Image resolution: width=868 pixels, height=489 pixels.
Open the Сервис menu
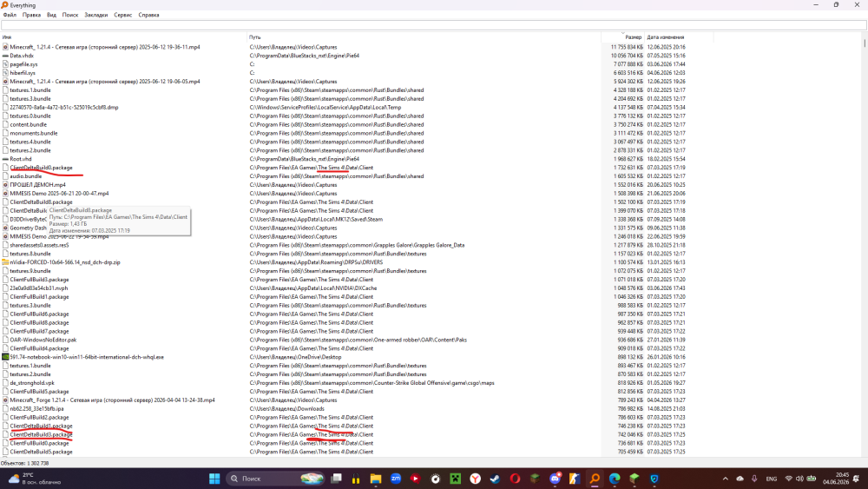[x=123, y=15]
